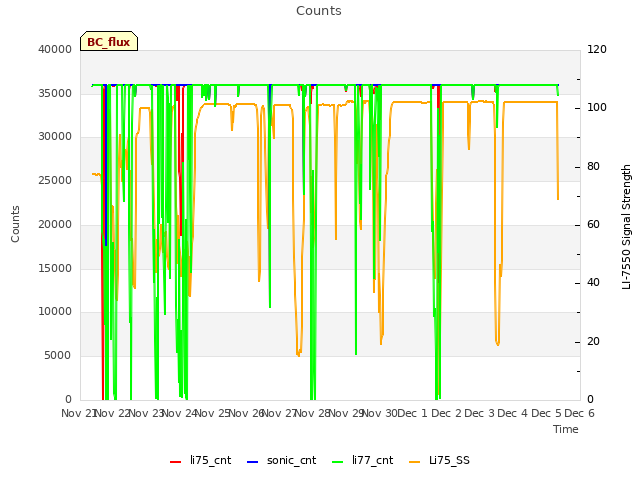This screenshot has height=480, width=640.
Task: Click the LI-7550 Signal Strength axis title
Action: tap(626, 227)
